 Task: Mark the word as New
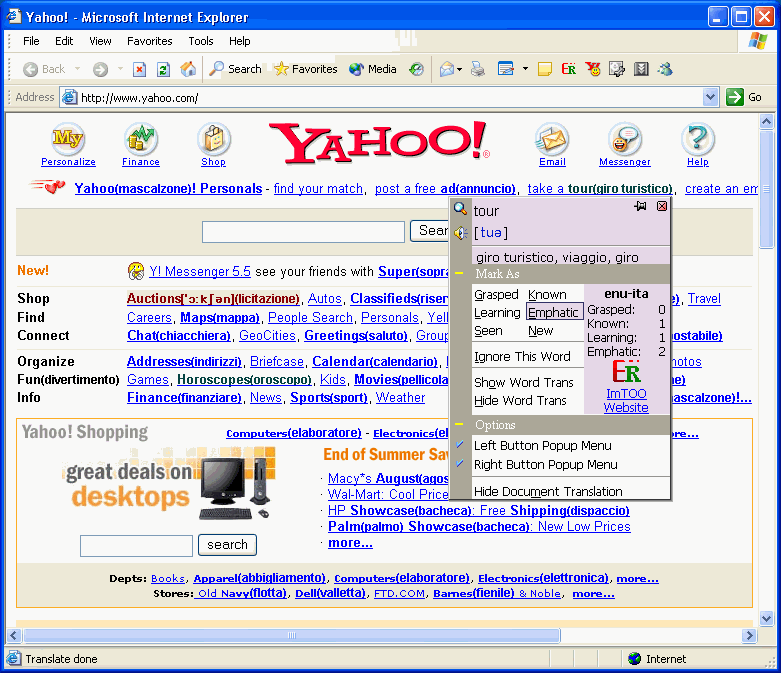540,331
